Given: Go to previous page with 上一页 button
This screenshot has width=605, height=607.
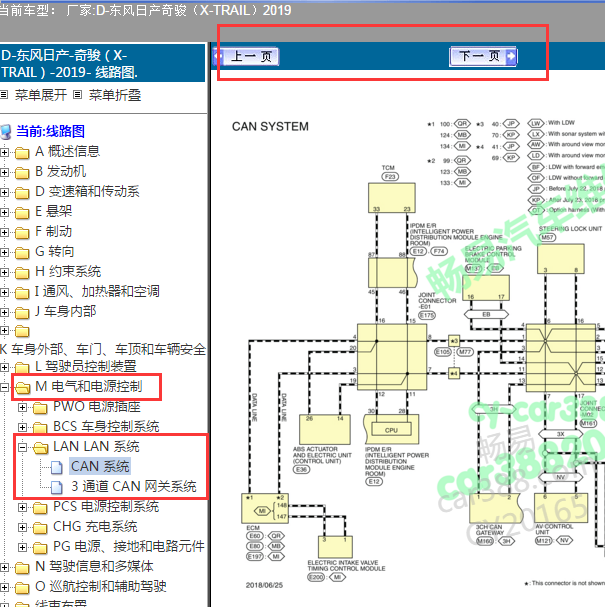Looking at the screenshot, I should pos(246,57).
